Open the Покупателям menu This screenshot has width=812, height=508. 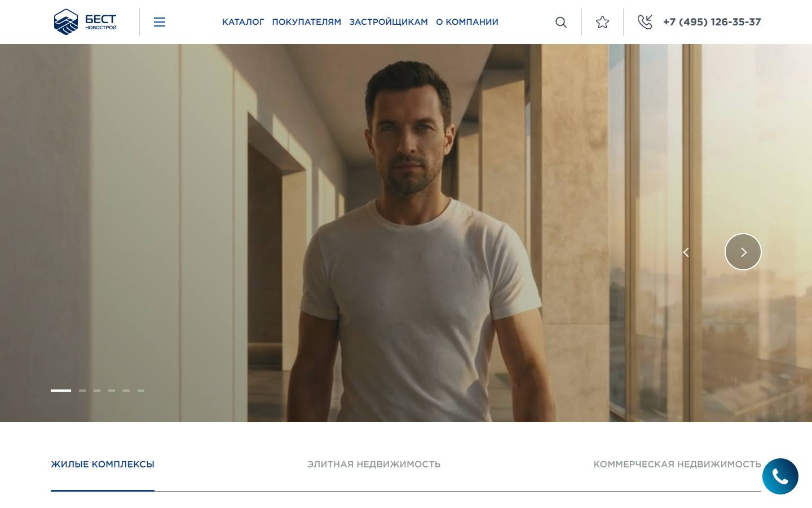click(307, 22)
